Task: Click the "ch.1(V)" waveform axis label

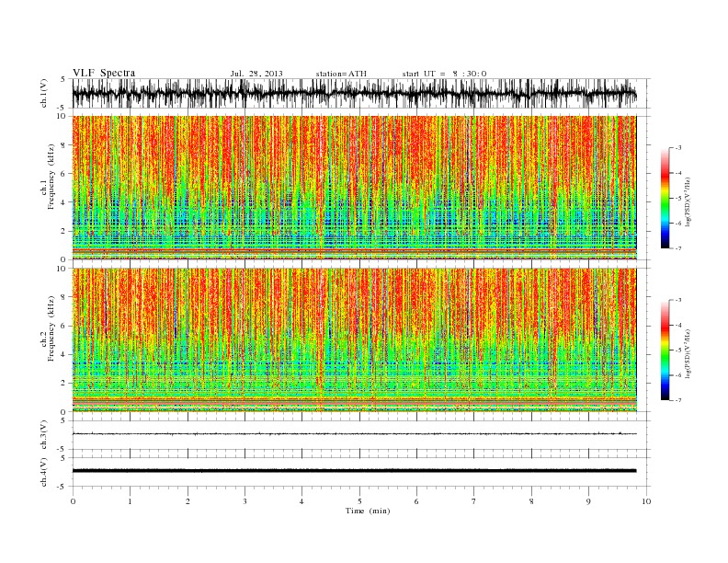Action: click(44, 93)
